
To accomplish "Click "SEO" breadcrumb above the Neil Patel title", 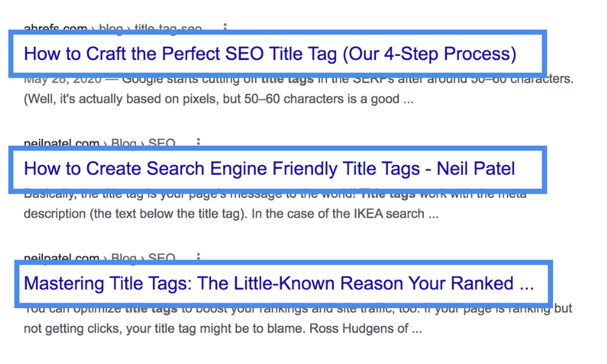I will [162, 144].
